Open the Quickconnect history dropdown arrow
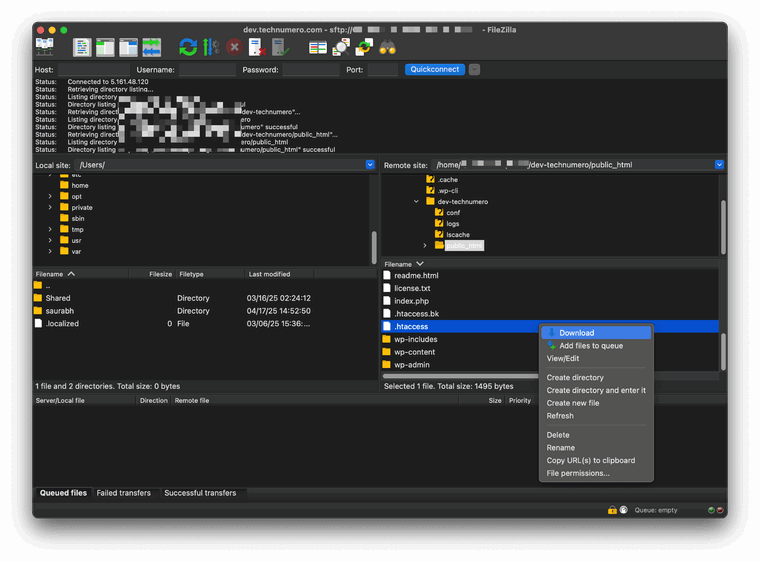The height and width of the screenshot is (561, 760). [475, 69]
